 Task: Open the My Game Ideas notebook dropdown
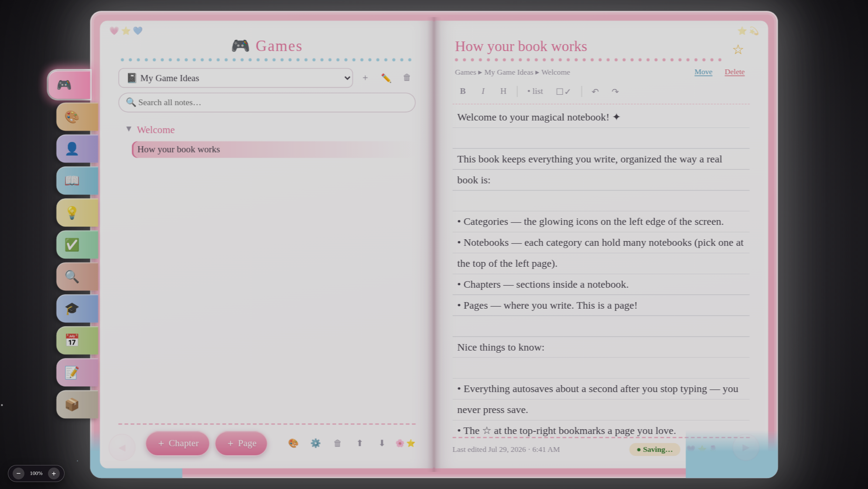236,78
